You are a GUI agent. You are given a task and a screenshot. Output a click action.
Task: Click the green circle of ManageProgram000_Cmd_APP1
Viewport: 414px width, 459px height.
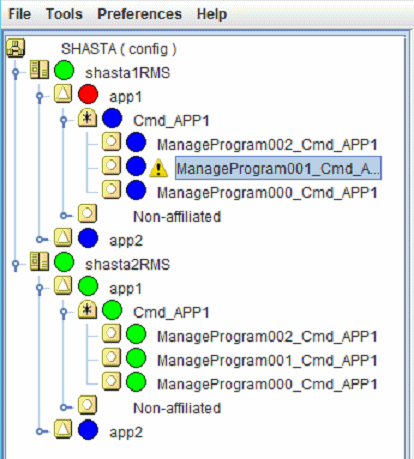pyautogui.click(x=136, y=382)
